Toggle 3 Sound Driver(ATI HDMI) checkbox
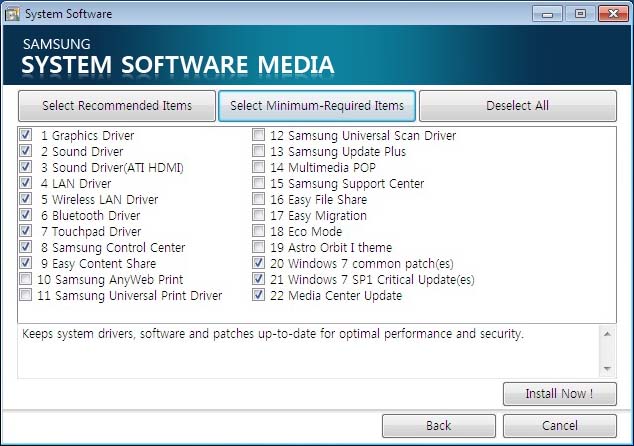The height and width of the screenshot is (446, 634). (25, 167)
